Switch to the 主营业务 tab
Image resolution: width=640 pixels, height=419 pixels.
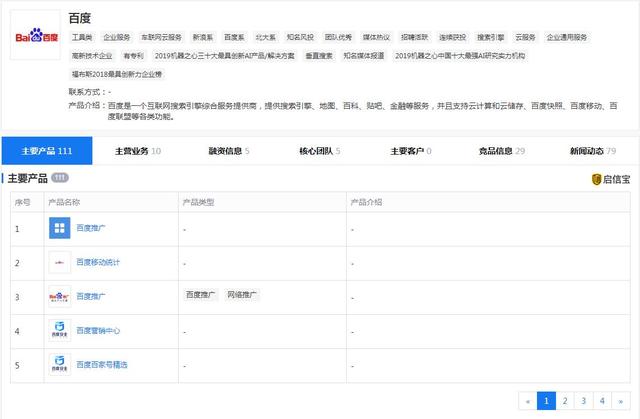coord(138,151)
